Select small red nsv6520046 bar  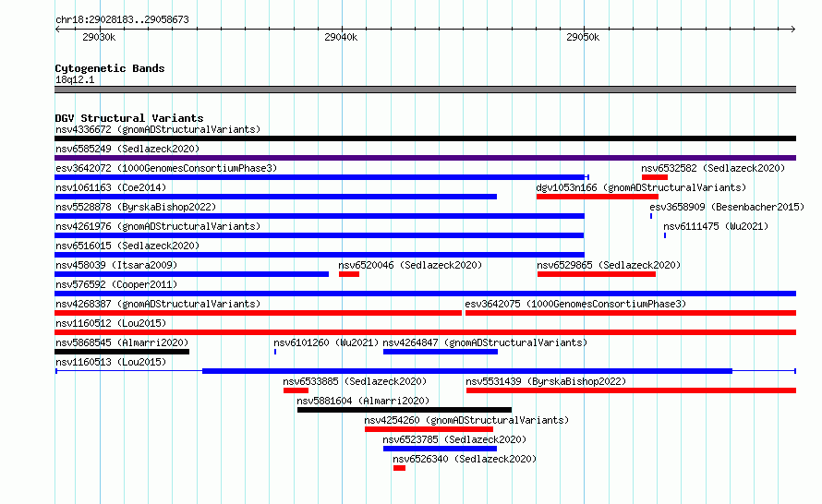pyautogui.click(x=349, y=274)
